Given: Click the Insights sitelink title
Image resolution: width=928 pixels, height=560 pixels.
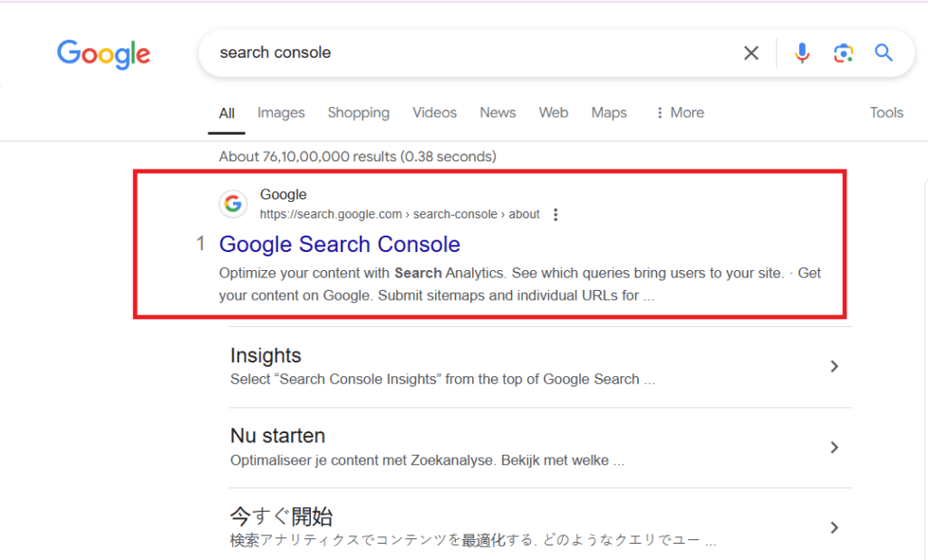Looking at the screenshot, I should coord(266,355).
